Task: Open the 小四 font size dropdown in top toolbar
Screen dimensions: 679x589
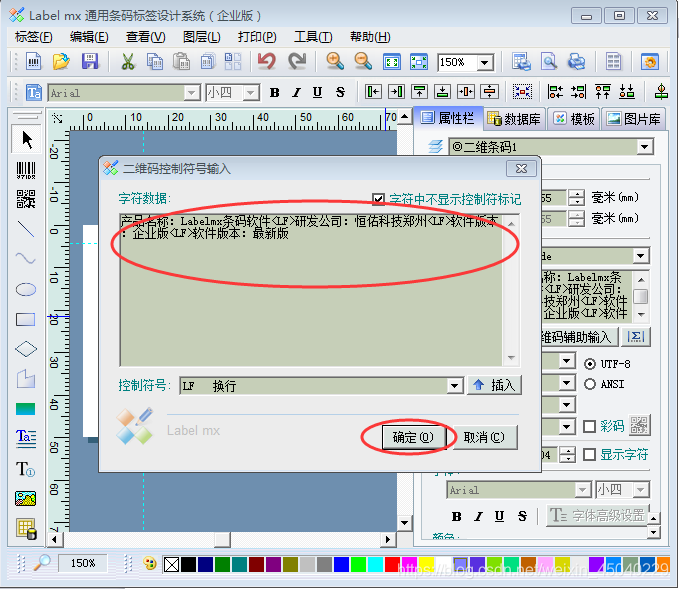Action: point(250,93)
